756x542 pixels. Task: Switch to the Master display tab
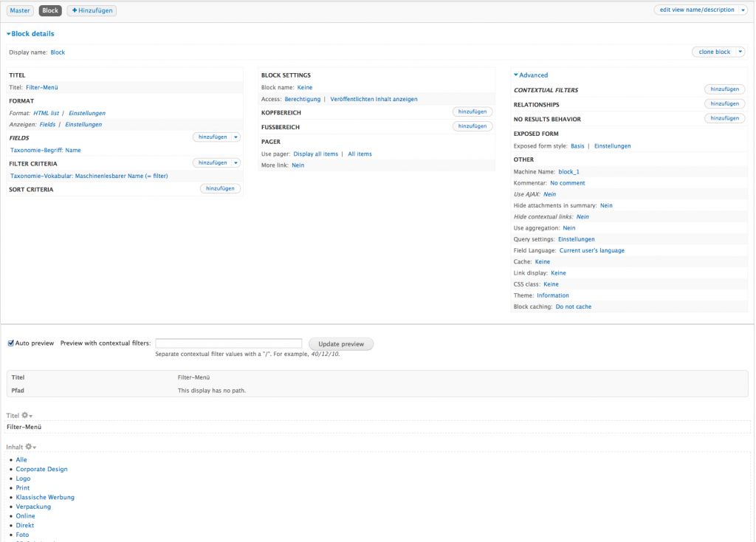pos(20,10)
